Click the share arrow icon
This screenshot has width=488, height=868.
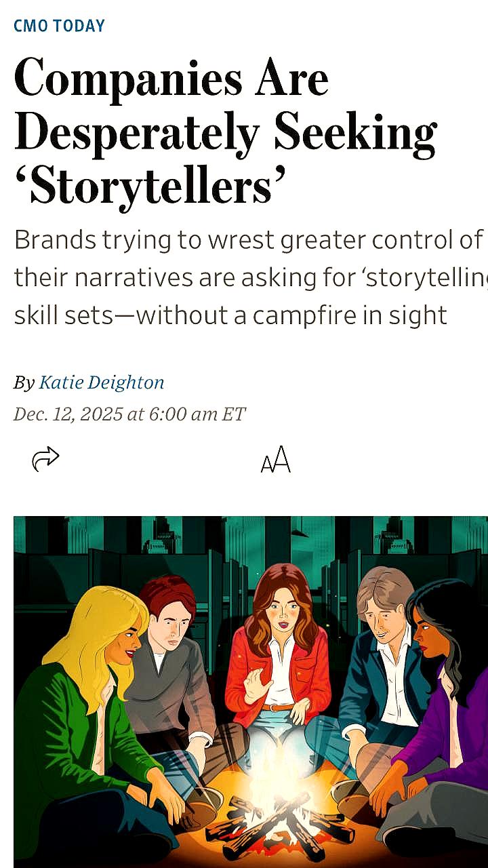coord(45,459)
